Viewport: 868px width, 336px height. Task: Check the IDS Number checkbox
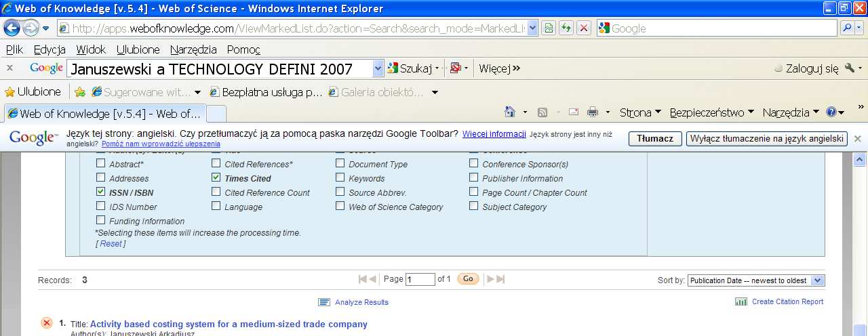[100, 206]
